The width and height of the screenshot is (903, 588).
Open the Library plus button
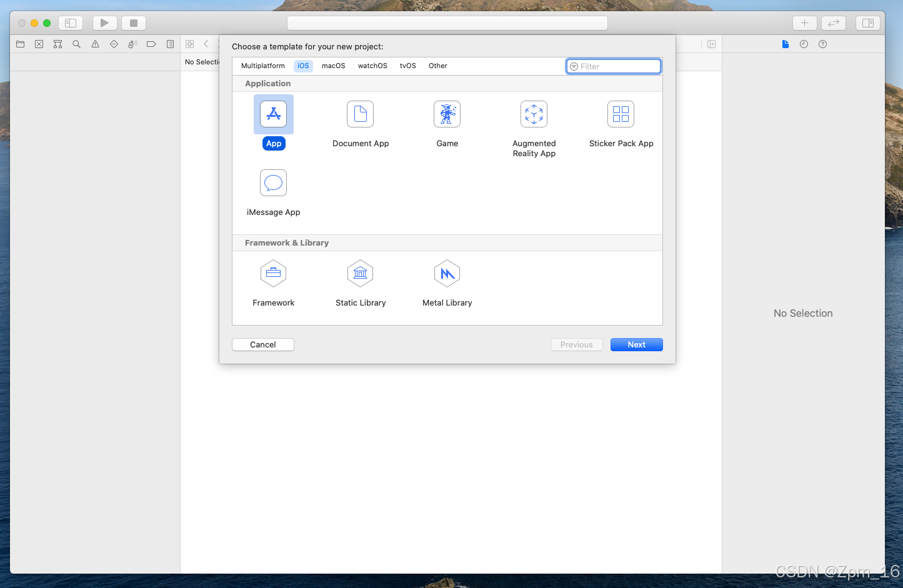tap(805, 23)
